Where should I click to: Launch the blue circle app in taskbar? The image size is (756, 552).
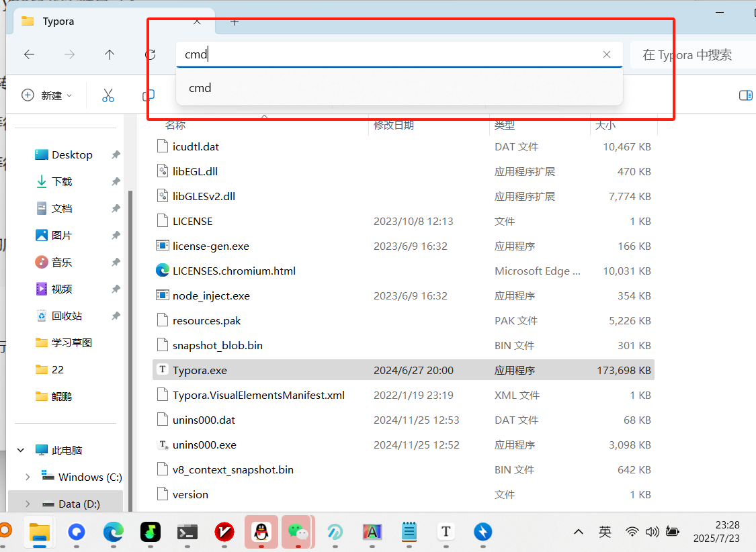pyautogui.click(x=77, y=532)
